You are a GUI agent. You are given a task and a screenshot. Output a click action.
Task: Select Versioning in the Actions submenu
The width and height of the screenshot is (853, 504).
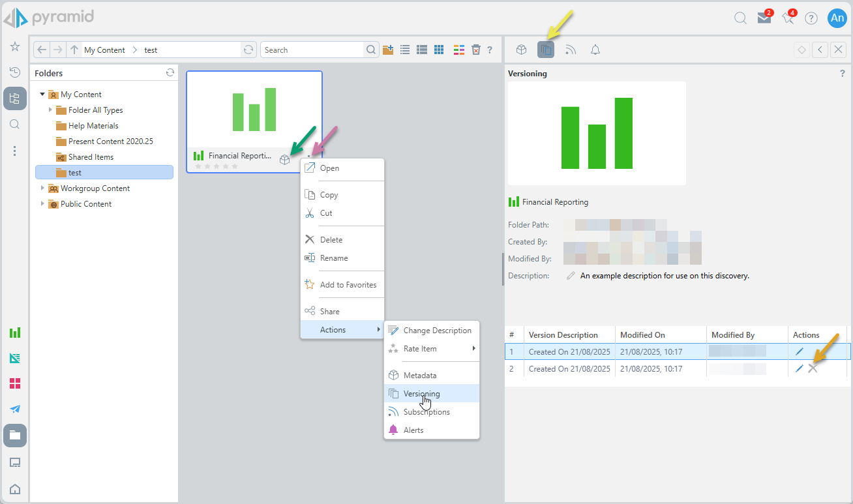click(x=421, y=393)
